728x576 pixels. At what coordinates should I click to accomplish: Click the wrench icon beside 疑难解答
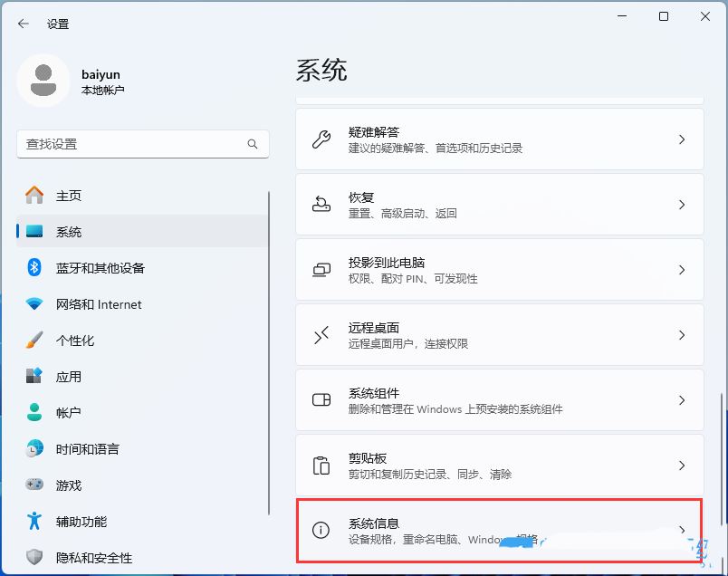coord(321,139)
